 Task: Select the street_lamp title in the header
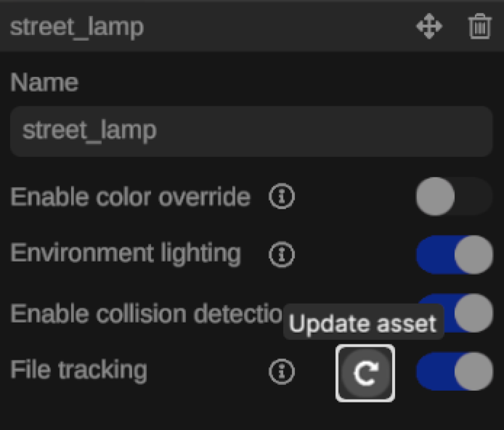[77, 28]
